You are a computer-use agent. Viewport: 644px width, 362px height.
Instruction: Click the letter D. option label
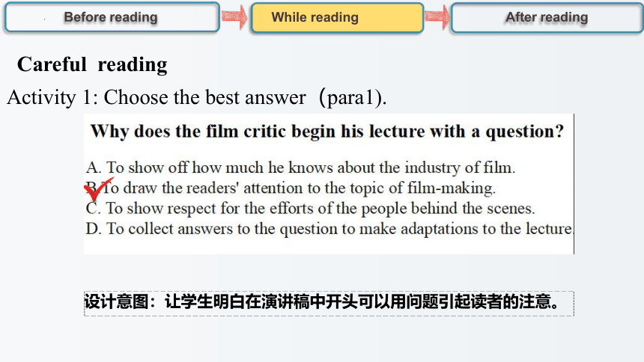point(94,229)
